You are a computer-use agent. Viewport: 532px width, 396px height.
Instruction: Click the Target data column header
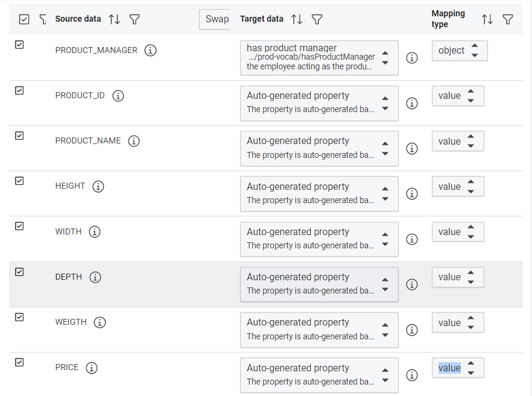coord(261,19)
